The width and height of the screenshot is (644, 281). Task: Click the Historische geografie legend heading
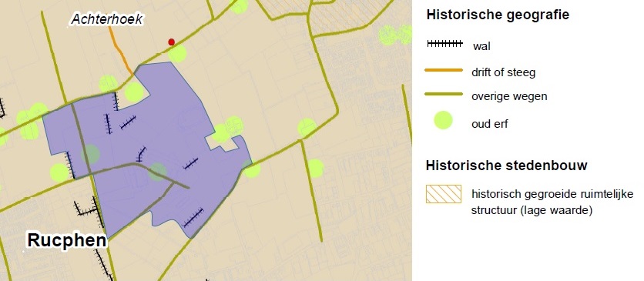(498, 15)
